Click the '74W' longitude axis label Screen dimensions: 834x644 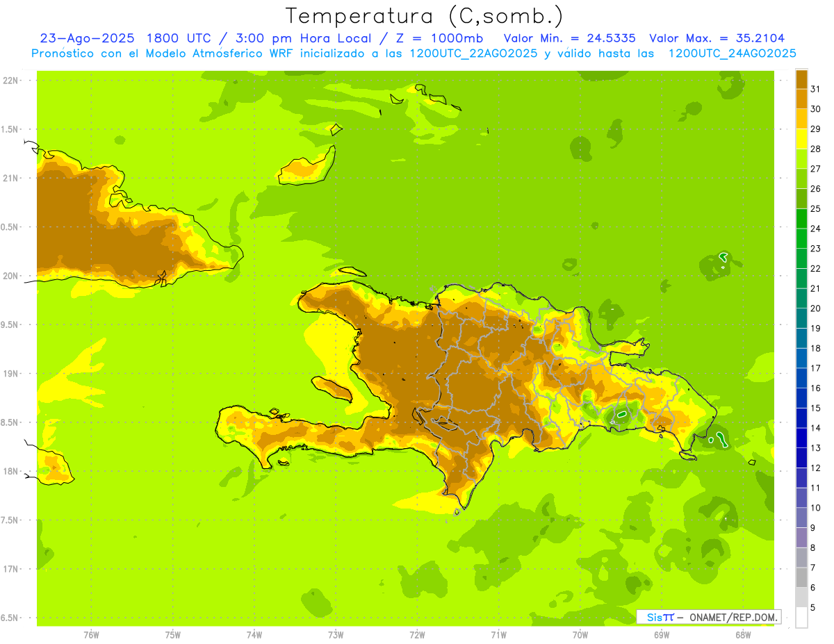(x=254, y=635)
